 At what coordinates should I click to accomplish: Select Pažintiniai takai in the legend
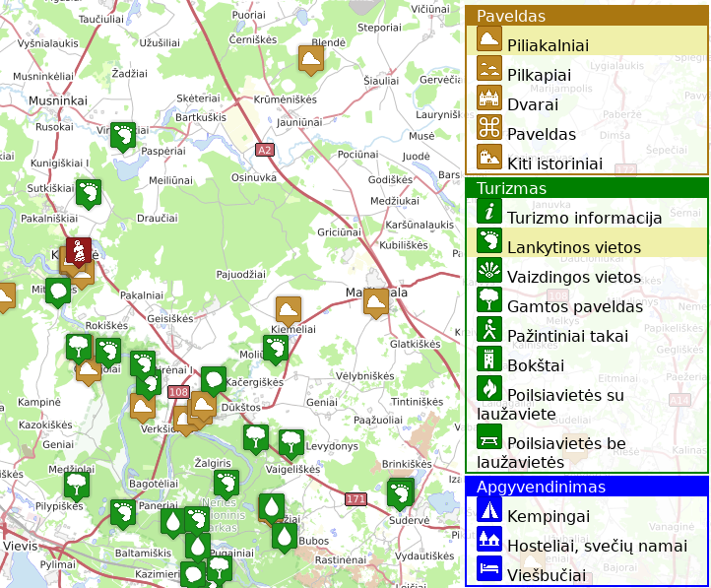coord(567,336)
